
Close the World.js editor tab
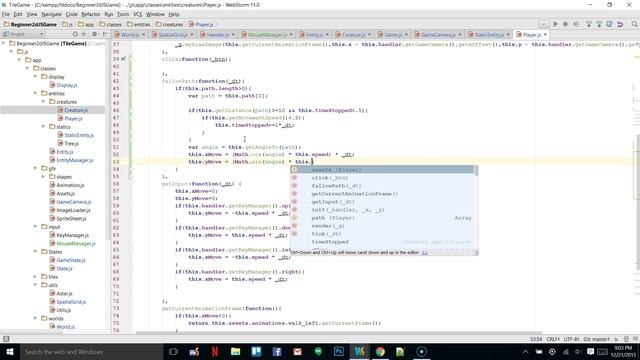144,35
